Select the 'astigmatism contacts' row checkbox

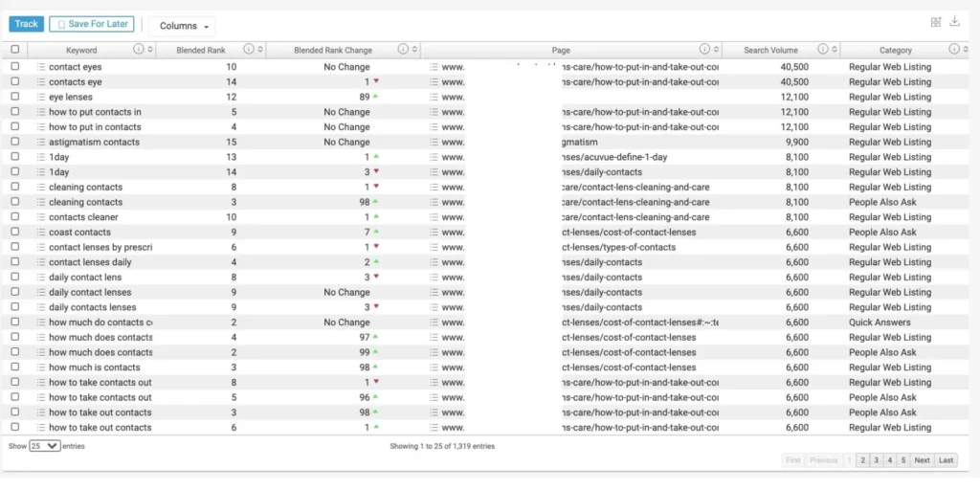coord(14,143)
